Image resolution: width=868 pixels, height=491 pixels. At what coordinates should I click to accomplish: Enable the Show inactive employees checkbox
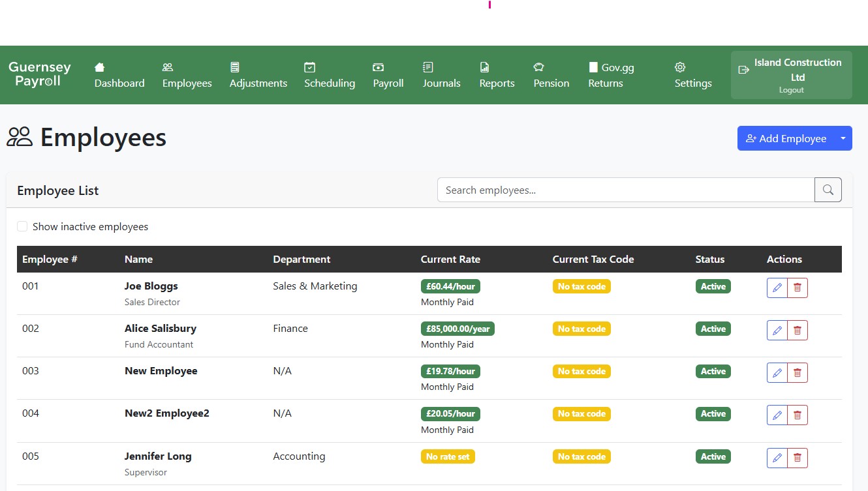pyautogui.click(x=22, y=226)
